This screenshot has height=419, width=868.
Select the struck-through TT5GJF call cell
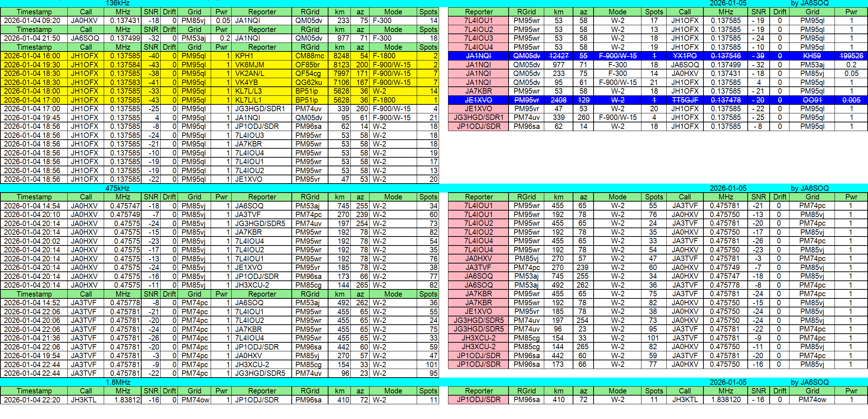point(685,100)
